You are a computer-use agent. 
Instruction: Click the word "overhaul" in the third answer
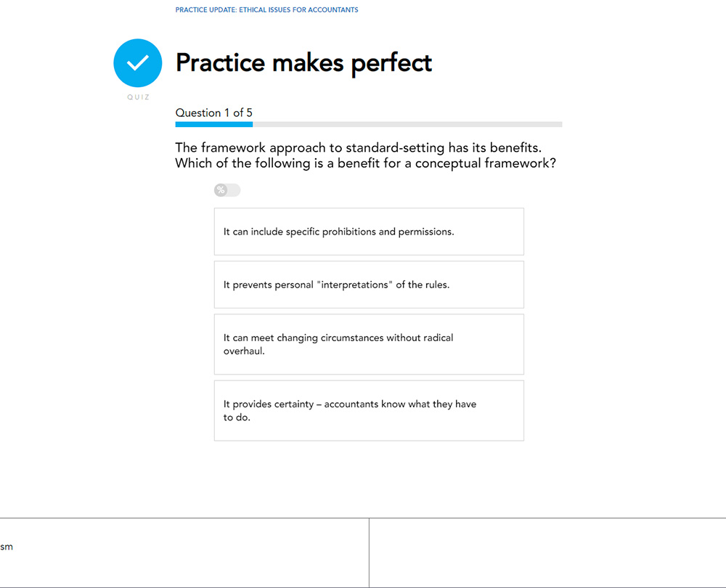(x=244, y=351)
